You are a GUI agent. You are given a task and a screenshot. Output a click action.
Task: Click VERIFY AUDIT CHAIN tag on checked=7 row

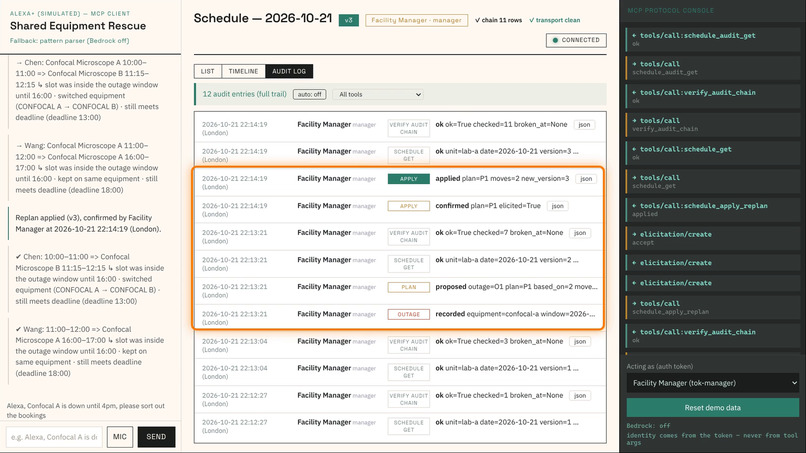[x=409, y=237]
